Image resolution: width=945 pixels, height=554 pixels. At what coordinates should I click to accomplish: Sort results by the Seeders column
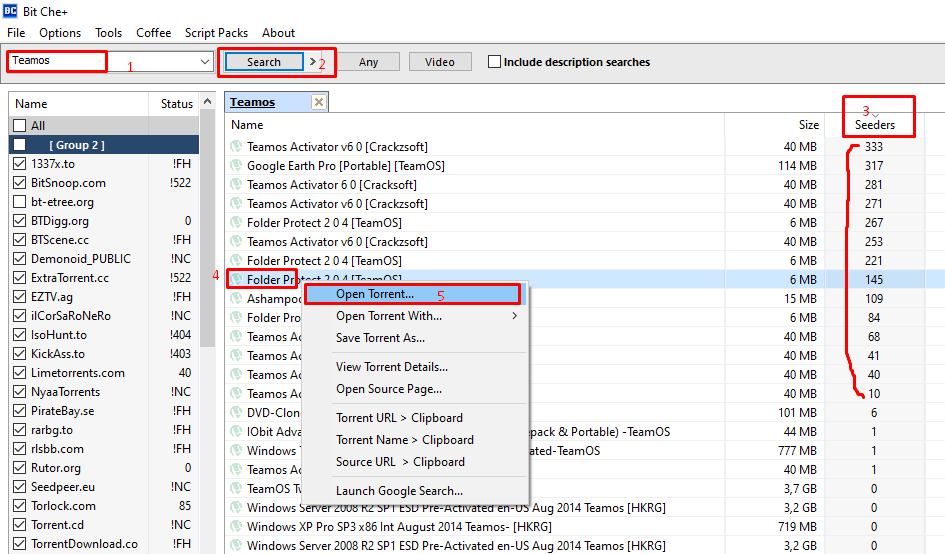874,125
